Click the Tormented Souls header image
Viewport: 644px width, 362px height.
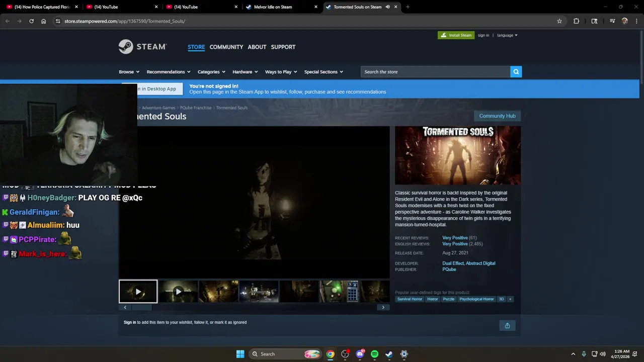(458, 155)
